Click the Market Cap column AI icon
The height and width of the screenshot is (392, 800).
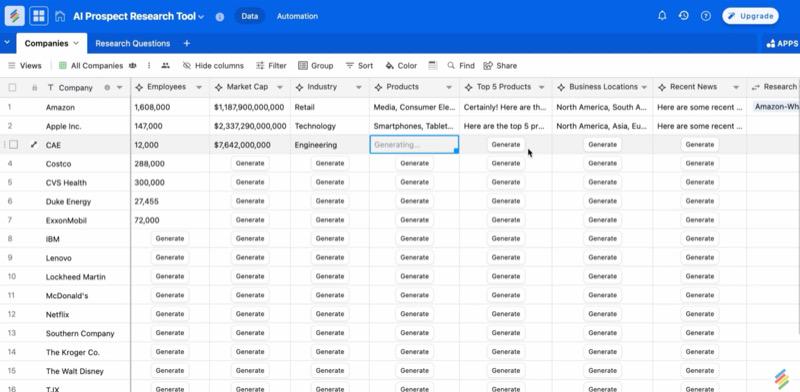click(218, 88)
